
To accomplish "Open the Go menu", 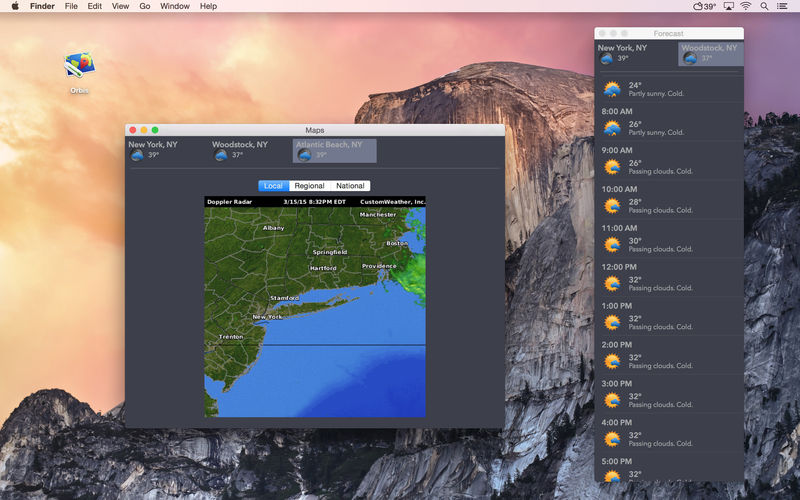I will tap(145, 6).
